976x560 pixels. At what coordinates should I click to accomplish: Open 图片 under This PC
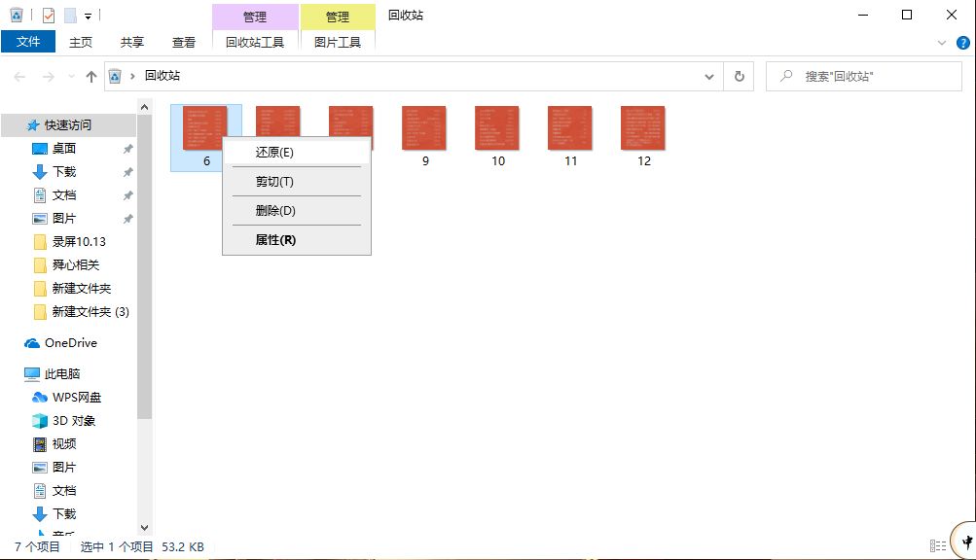point(64,468)
